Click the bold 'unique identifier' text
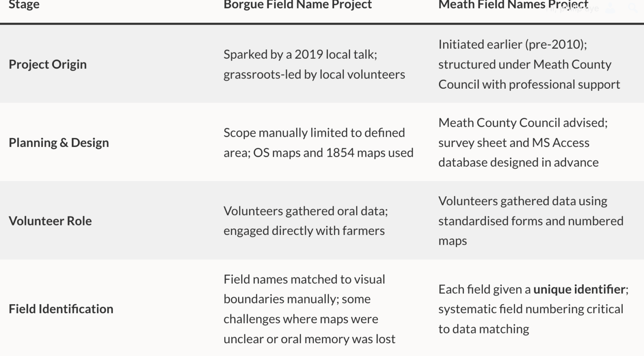Screen dimensions: 644x356 point(579,289)
